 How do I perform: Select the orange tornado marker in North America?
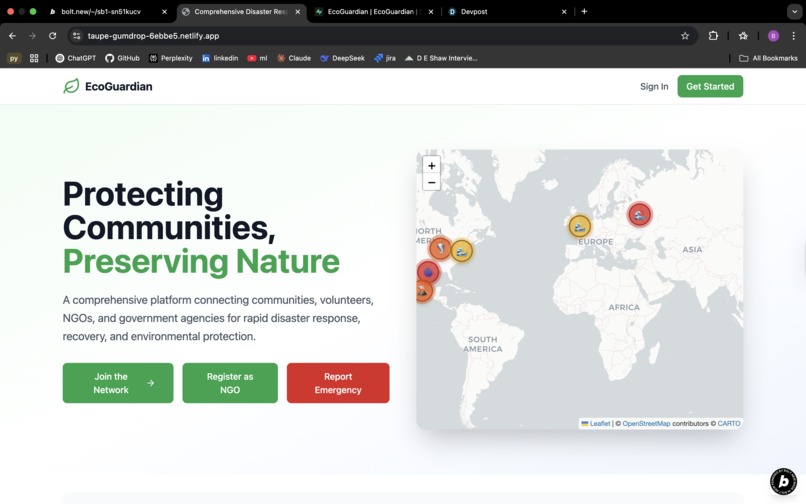point(440,248)
